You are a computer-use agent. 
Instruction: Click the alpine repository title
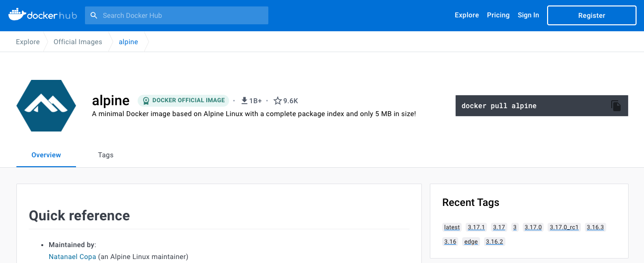[111, 101]
